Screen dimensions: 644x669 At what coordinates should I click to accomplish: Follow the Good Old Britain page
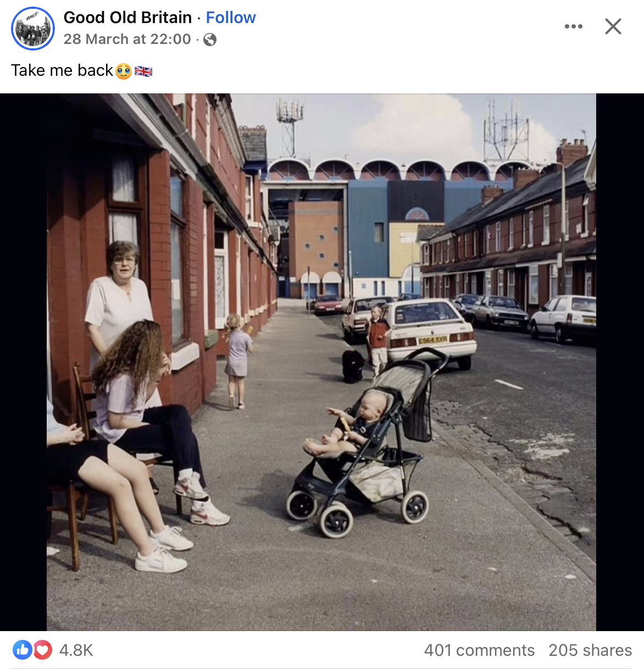[231, 18]
